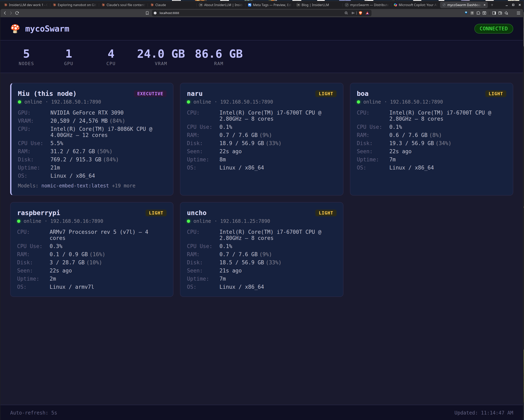This screenshot has width=524, height=420.
Task: Open the hamburger menu
Action: pos(518,13)
